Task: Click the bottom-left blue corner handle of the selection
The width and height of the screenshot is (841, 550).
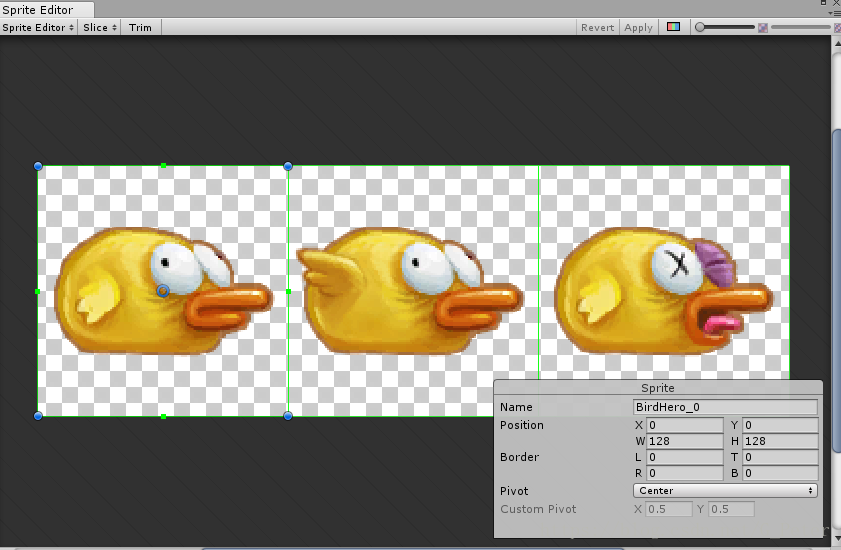Action: pyautogui.click(x=38, y=416)
